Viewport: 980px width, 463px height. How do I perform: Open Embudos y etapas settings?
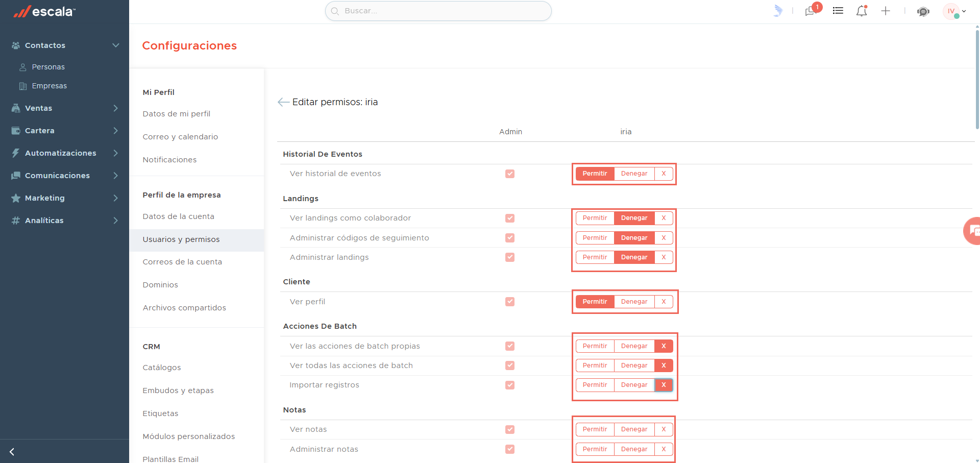click(178, 391)
